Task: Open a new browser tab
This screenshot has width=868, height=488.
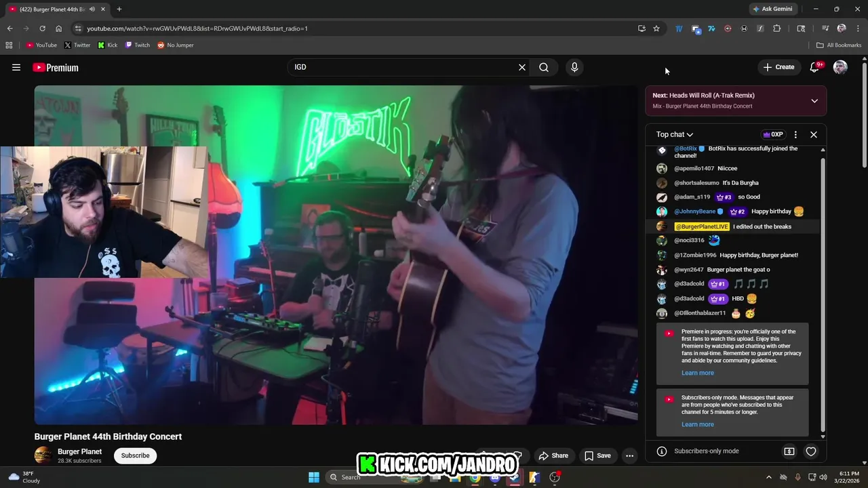Action: pos(119,9)
